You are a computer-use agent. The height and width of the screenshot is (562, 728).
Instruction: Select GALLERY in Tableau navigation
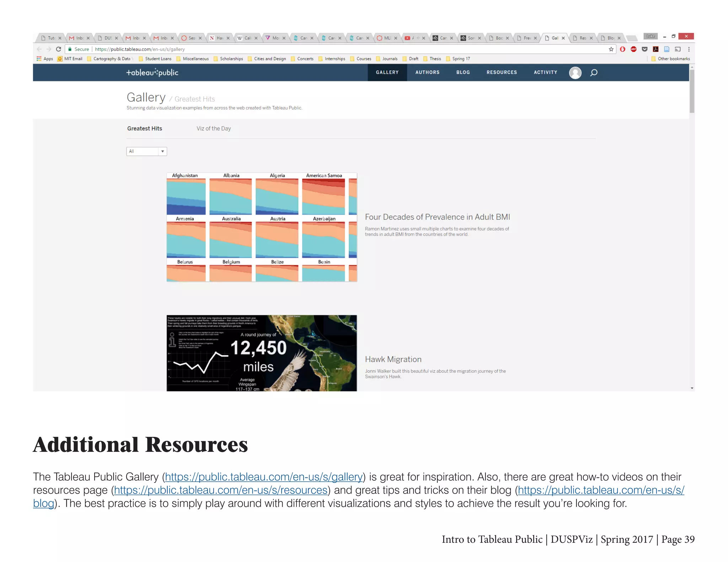click(387, 72)
